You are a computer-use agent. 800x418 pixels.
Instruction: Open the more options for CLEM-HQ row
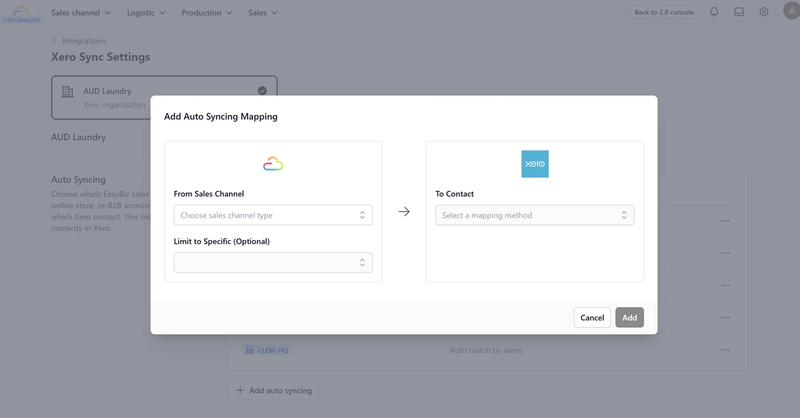tap(725, 350)
